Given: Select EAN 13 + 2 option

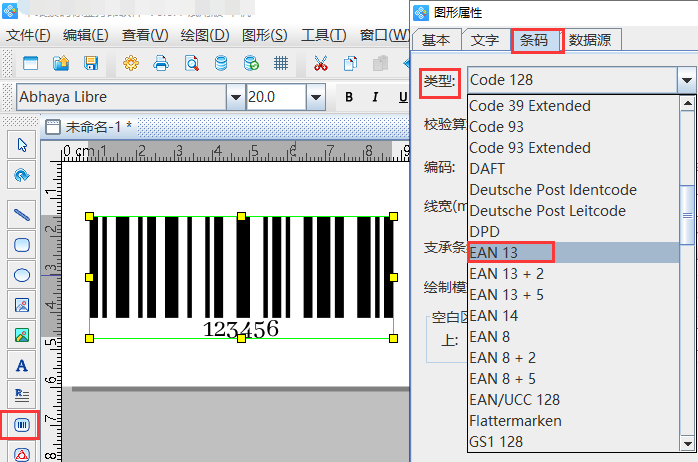Looking at the screenshot, I should (573, 274).
